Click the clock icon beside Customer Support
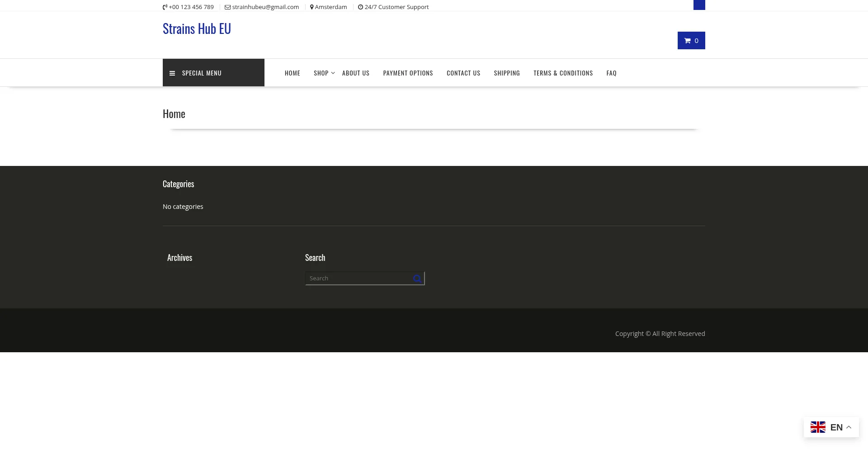 360,7
